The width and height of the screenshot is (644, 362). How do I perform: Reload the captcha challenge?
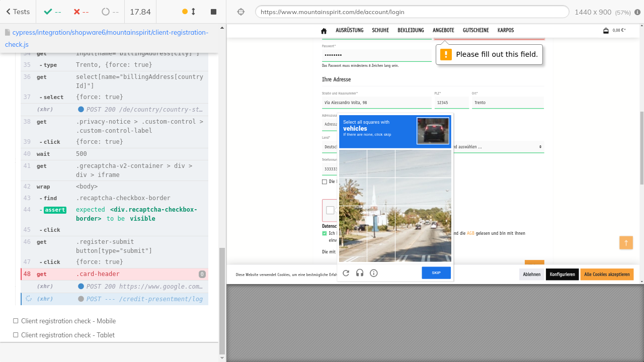(346, 273)
